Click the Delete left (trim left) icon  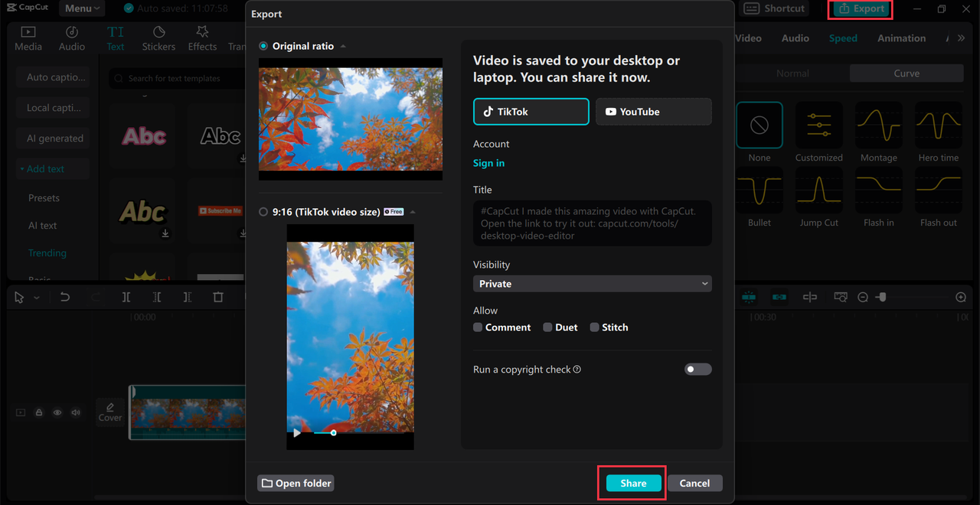point(157,297)
